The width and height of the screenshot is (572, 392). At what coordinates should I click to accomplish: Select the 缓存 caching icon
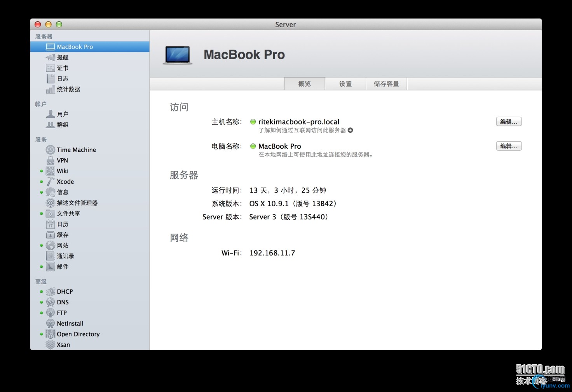(x=51, y=235)
